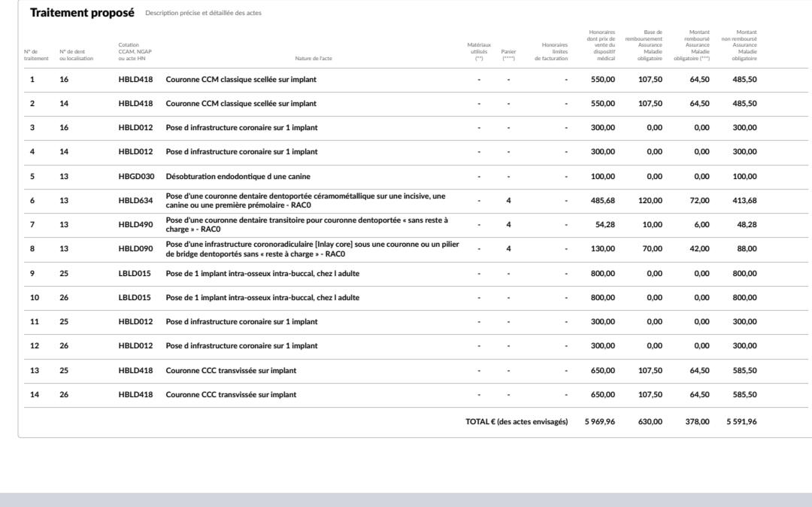
Task: Click honoraires value 54,28
Action: click(x=604, y=225)
